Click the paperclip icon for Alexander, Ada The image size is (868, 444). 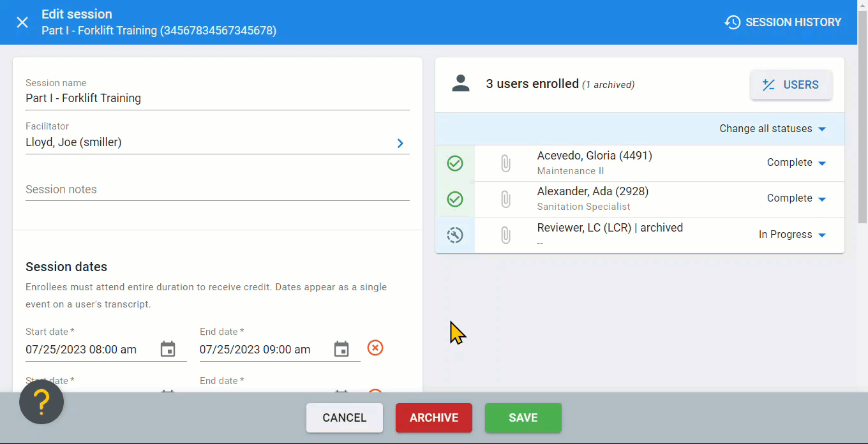pyautogui.click(x=505, y=200)
